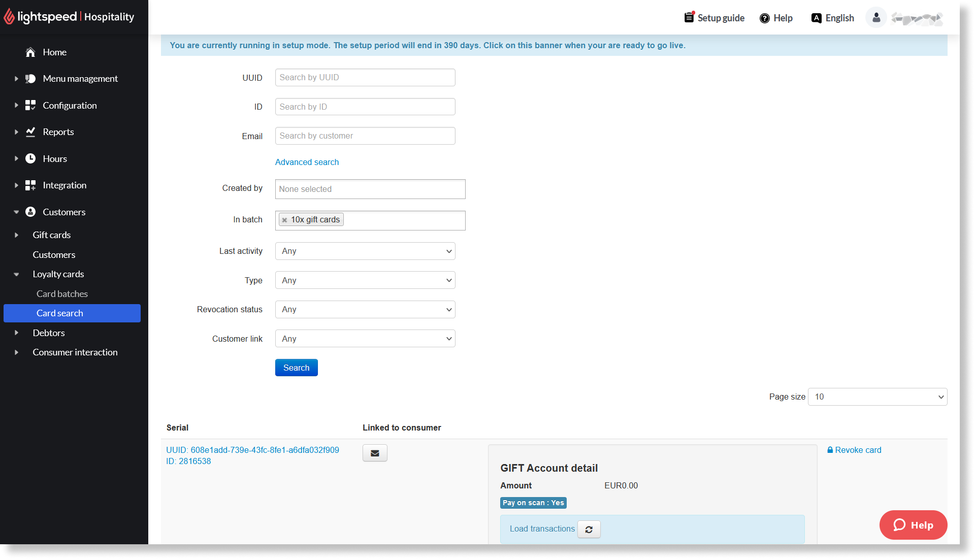Open the card ID 2816538 link
The width and height of the screenshot is (975, 560).
(188, 461)
